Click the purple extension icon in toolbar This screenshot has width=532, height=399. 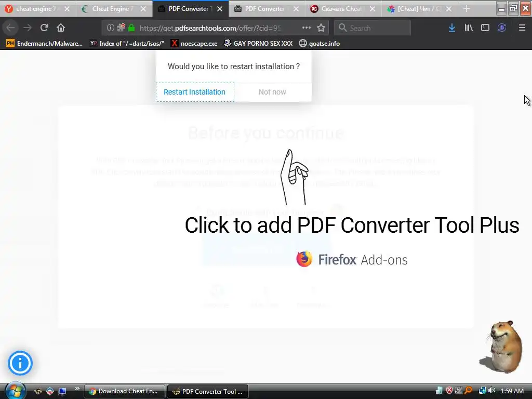click(x=502, y=28)
